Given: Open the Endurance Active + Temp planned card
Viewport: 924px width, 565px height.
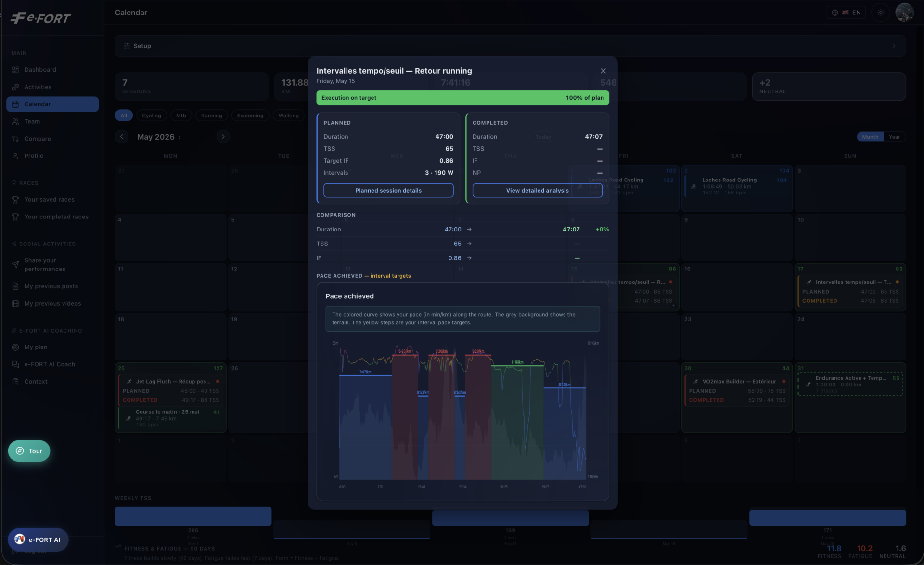Looking at the screenshot, I should 850,384.
